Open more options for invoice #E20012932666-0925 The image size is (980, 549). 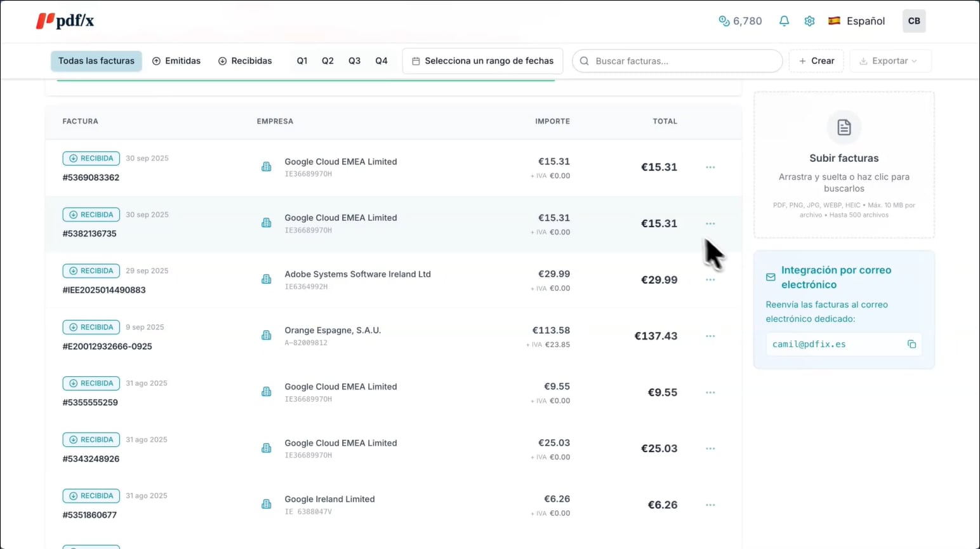pyautogui.click(x=710, y=336)
